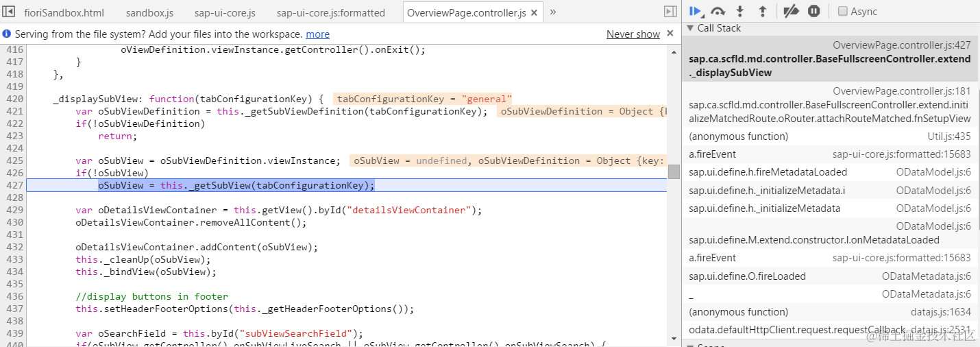
Task: Click the highlighted line 427 code
Action: [x=236, y=185]
